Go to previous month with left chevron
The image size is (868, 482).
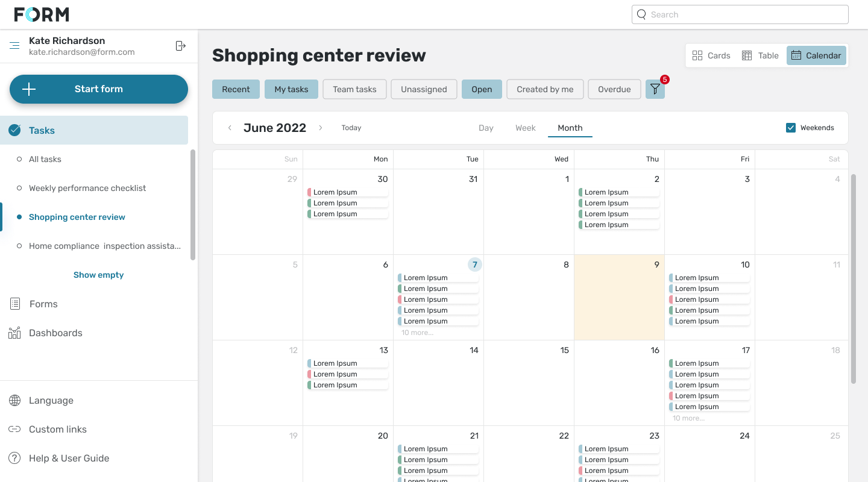tap(230, 128)
